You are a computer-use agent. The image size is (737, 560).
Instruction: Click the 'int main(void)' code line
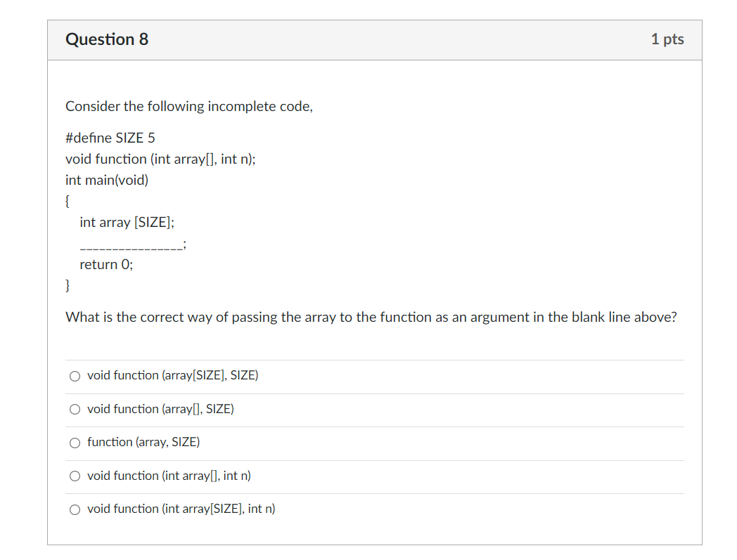point(106,180)
